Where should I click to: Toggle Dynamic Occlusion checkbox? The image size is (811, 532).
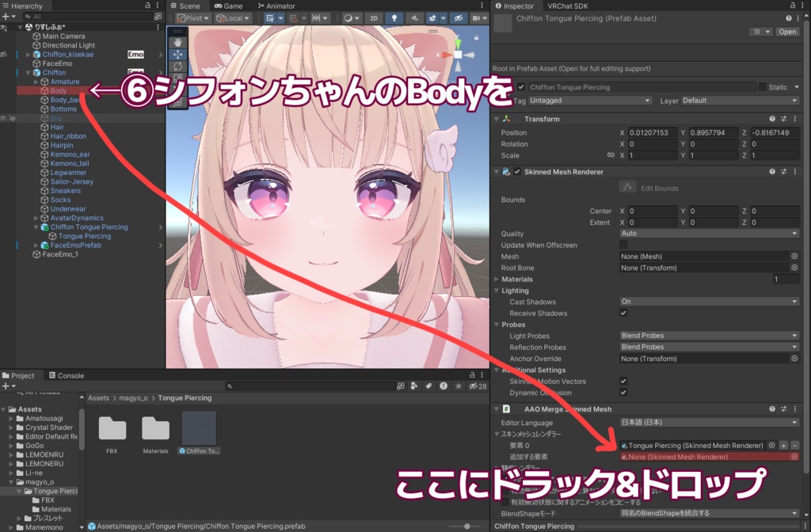pyautogui.click(x=623, y=393)
